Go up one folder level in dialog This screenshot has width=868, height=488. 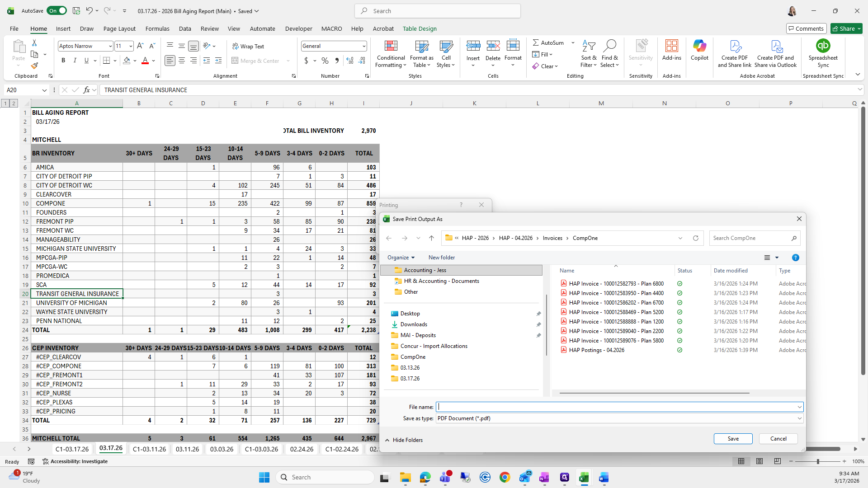click(431, 238)
